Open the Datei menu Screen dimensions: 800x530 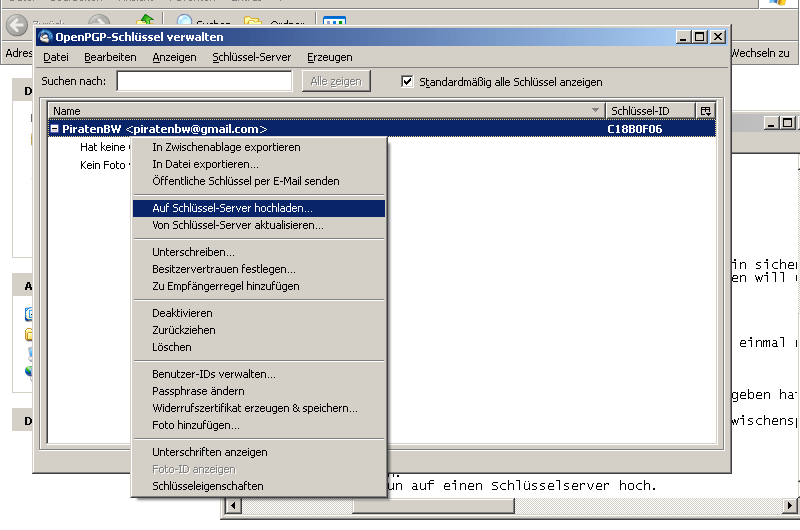coord(56,57)
